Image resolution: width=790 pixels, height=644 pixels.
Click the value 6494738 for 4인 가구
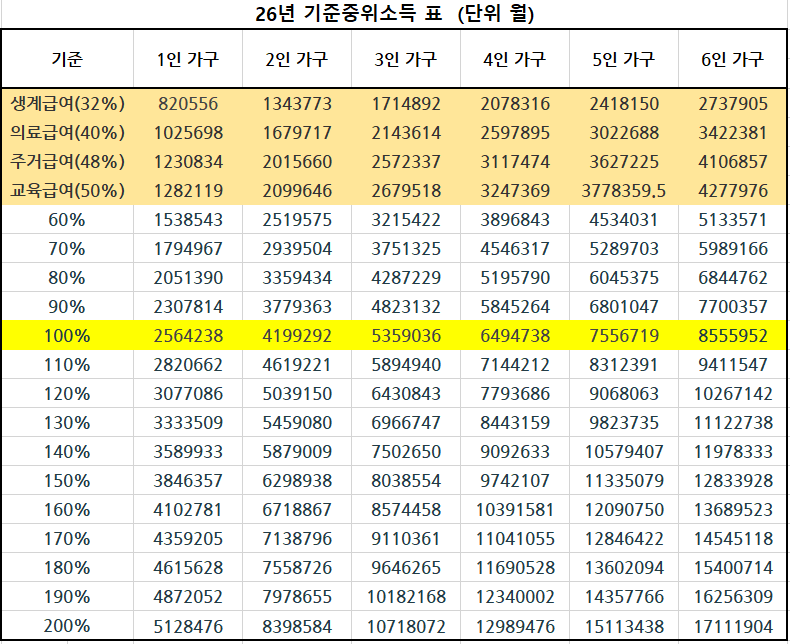coord(515,336)
